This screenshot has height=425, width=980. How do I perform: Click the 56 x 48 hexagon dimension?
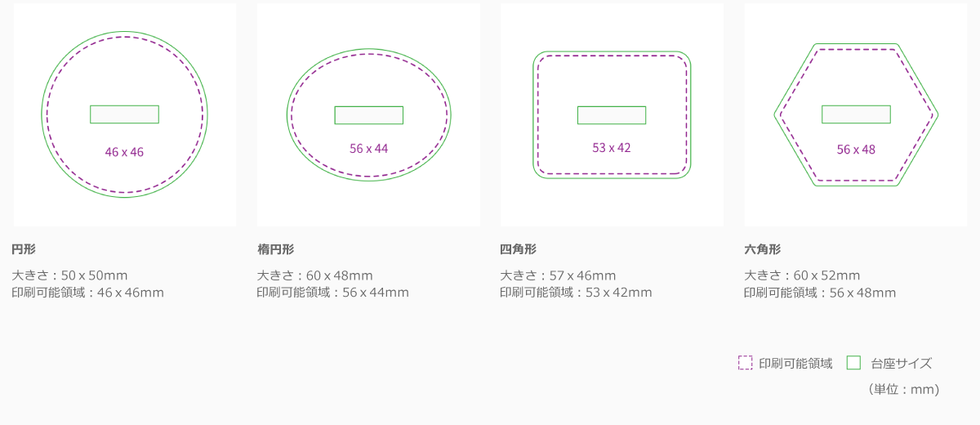point(856,150)
